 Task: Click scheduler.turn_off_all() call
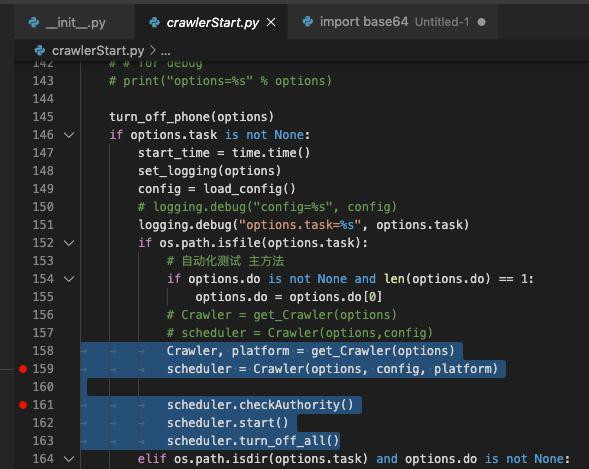tap(253, 441)
